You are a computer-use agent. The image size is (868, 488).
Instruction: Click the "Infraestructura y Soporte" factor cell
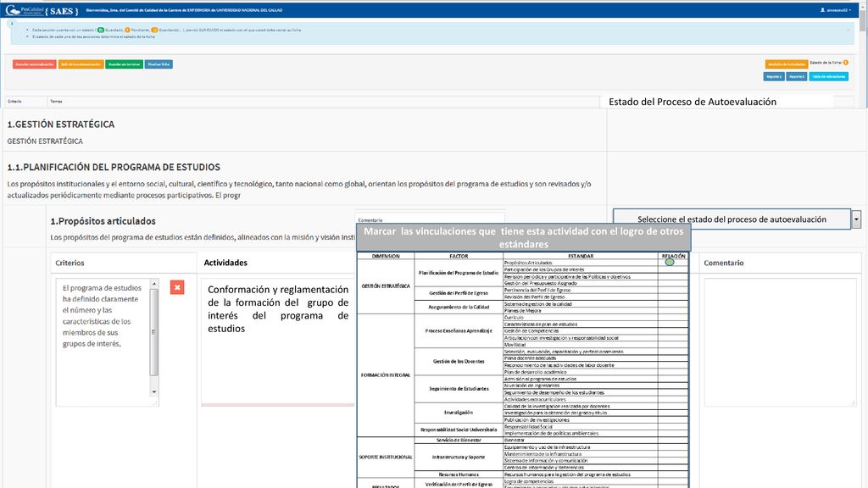pos(459,457)
